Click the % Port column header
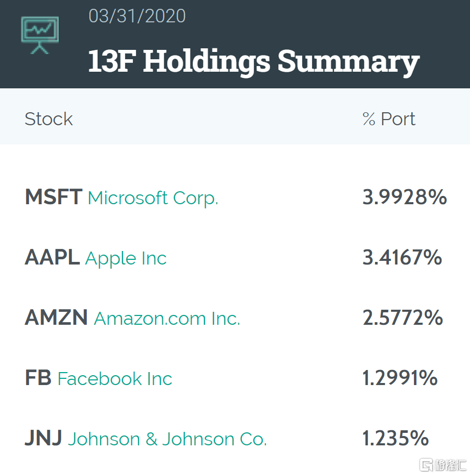Screen dimensions: 470x476 pyautogui.click(x=389, y=119)
